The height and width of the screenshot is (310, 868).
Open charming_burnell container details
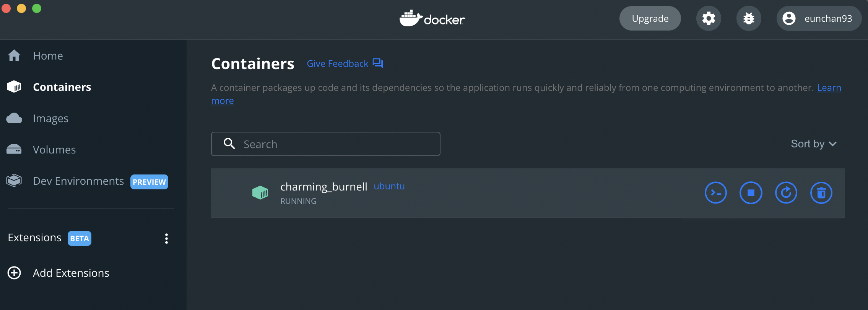[x=324, y=187]
